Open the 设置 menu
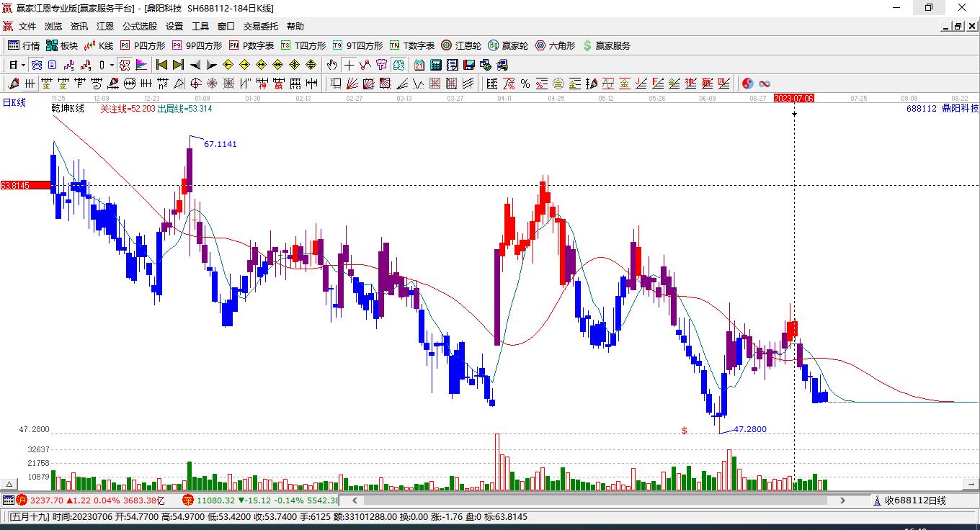The height and width of the screenshot is (530, 980). (x=174, y=26)
